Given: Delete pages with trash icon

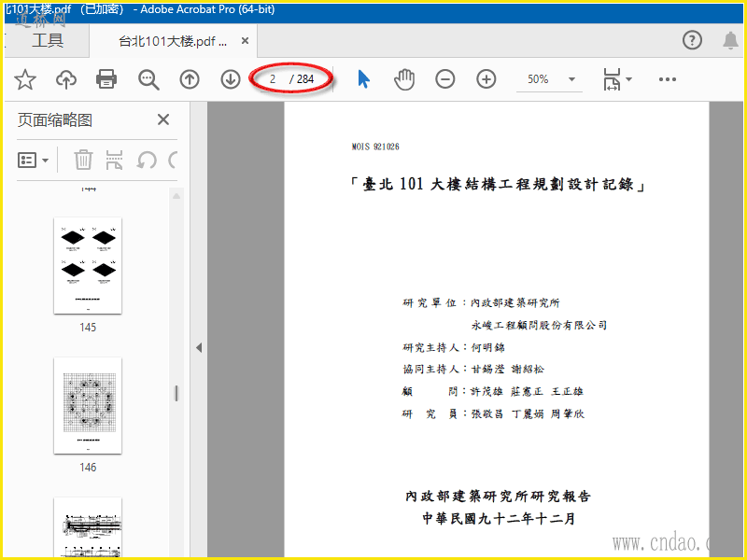Looking at the screenshot, I should coord(83,160).
